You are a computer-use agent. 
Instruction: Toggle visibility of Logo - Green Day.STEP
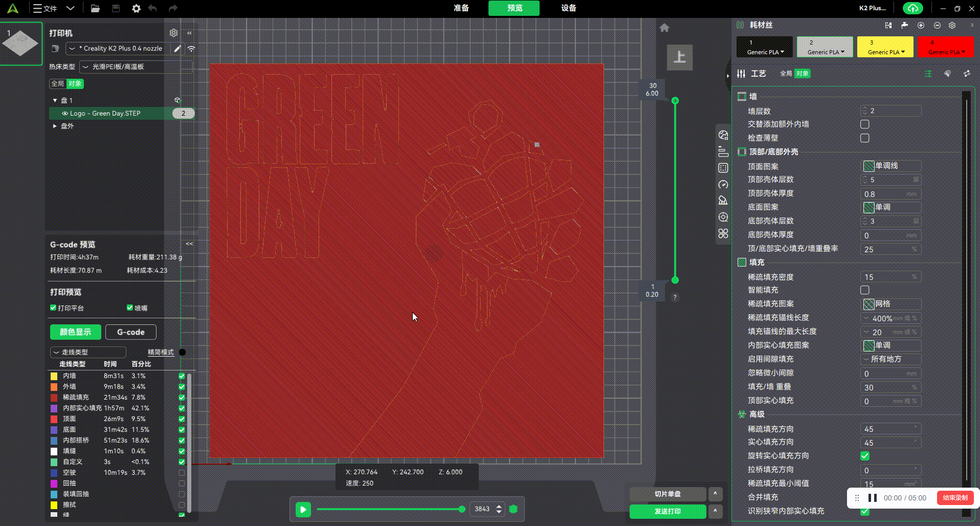tap(65, 114)
